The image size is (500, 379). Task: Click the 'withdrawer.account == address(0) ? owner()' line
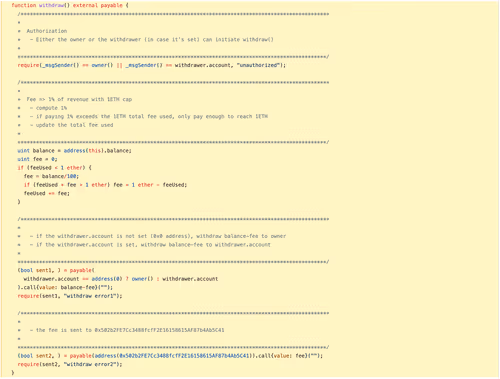[121, 279]
